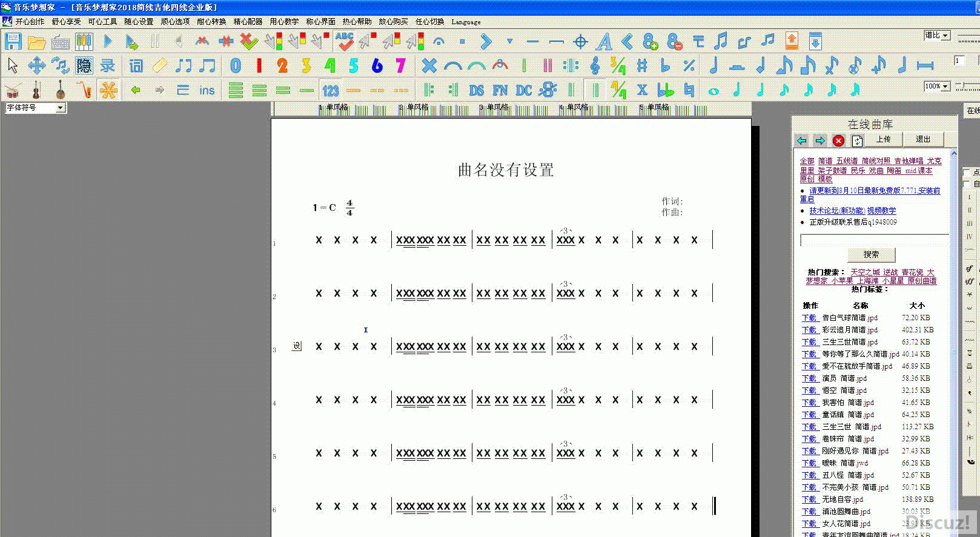The height and width of the screenshot is (537, 980).
Task: Select the arrow pointer tool
Action: click(13, 65)
